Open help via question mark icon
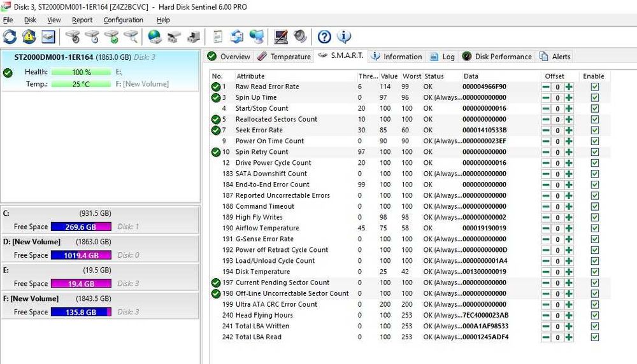 tap(324, 37)
